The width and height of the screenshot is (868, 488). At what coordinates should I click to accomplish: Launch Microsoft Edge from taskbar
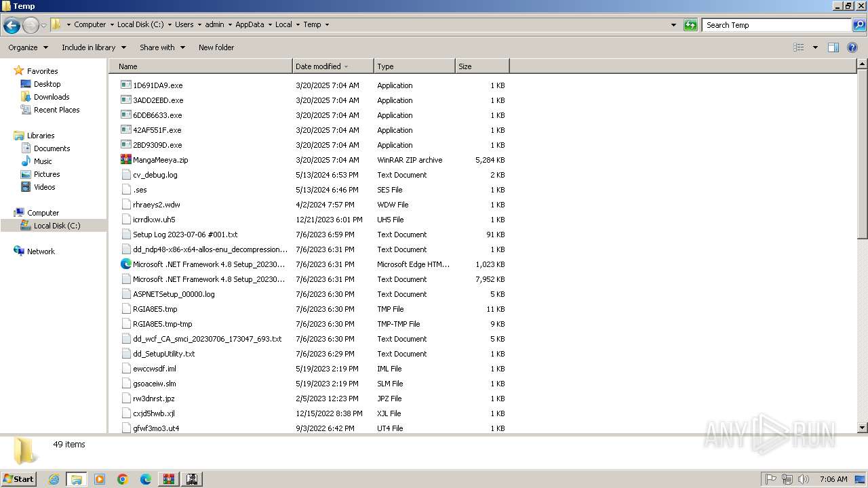(146, 479)
